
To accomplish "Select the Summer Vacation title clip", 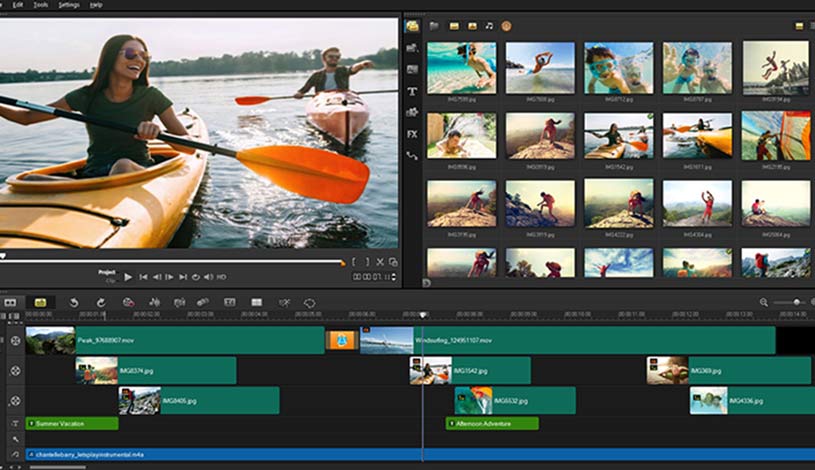I will tap(71, 424).
